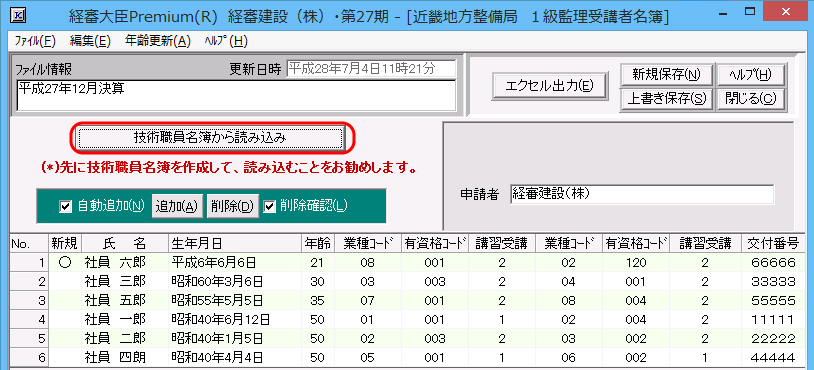Click the 氏名 column header
Viewport: 814px width, 370px height.
pyautogui.click(x=125, y=243)
